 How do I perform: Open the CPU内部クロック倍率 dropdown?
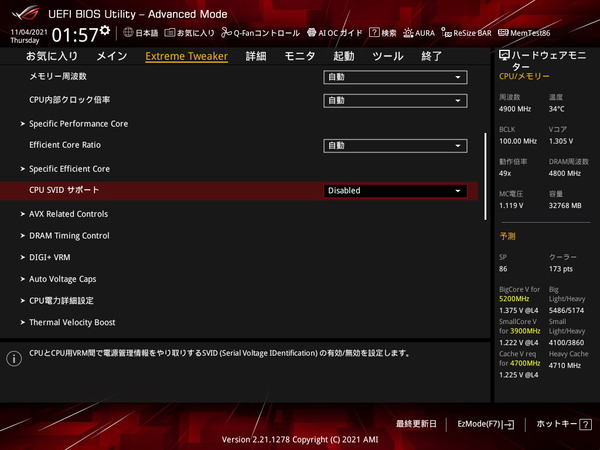point(395,101)
